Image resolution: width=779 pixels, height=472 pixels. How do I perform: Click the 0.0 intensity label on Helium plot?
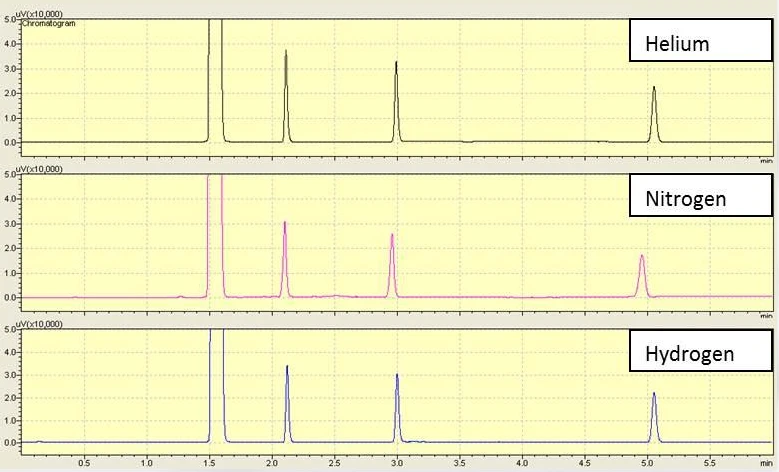(x=10, y=143)
